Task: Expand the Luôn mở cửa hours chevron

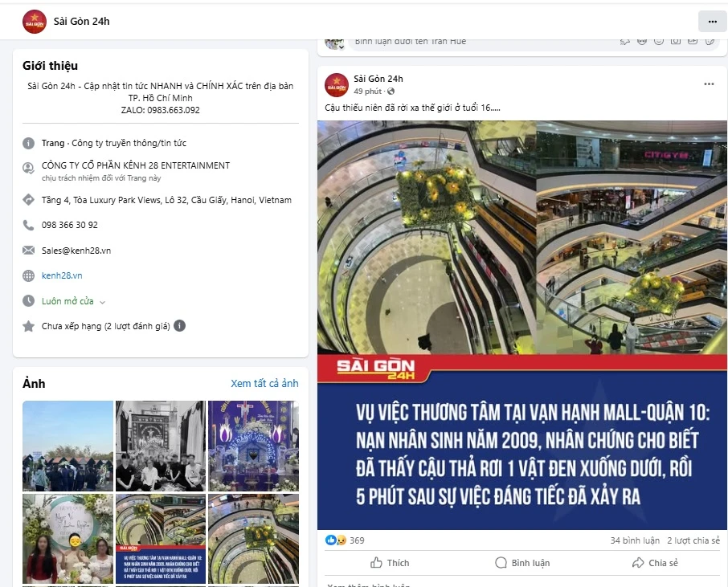Action: (103, 302)
